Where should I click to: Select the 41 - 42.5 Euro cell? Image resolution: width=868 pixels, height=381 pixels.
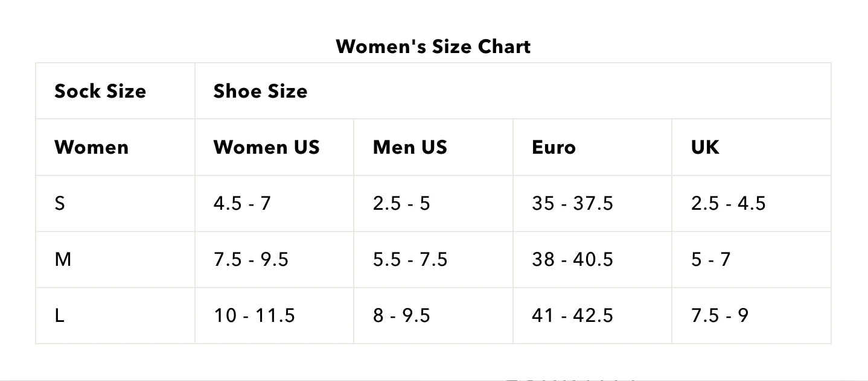[593, 315]
